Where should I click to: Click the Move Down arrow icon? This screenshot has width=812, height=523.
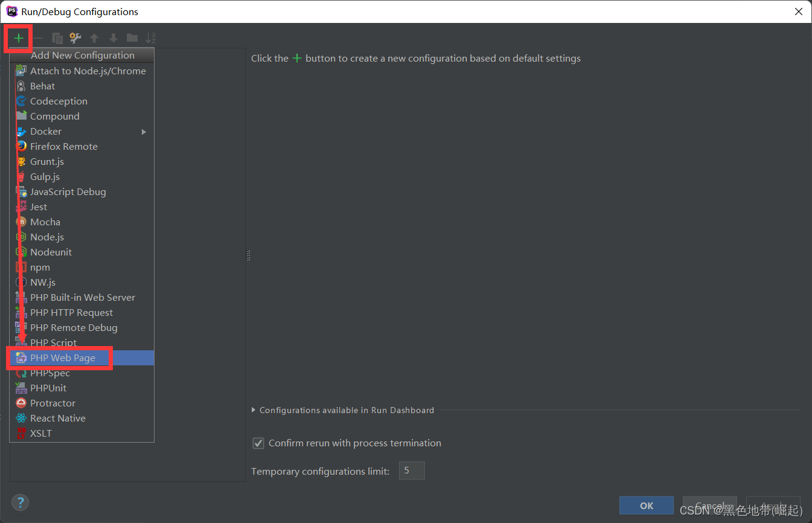tap(113, 38)
